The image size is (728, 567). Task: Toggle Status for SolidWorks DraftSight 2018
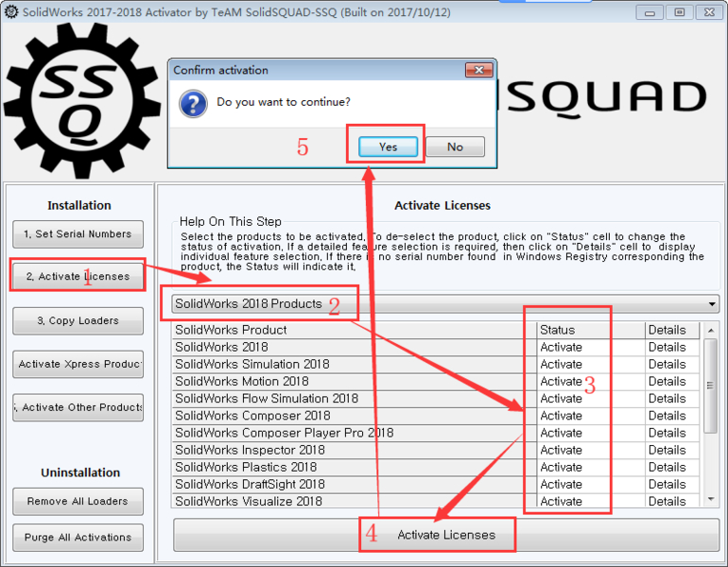(x=590, y=485)
